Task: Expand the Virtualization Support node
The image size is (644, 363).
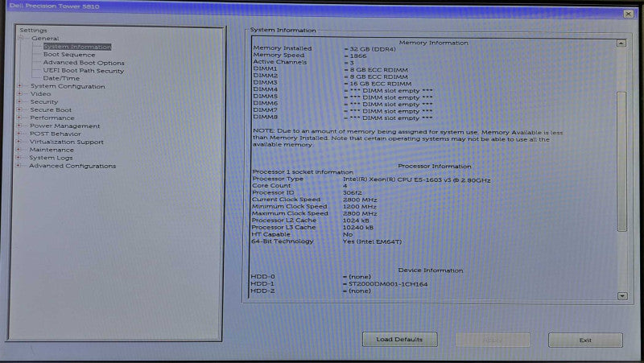Action: (19, 142)
